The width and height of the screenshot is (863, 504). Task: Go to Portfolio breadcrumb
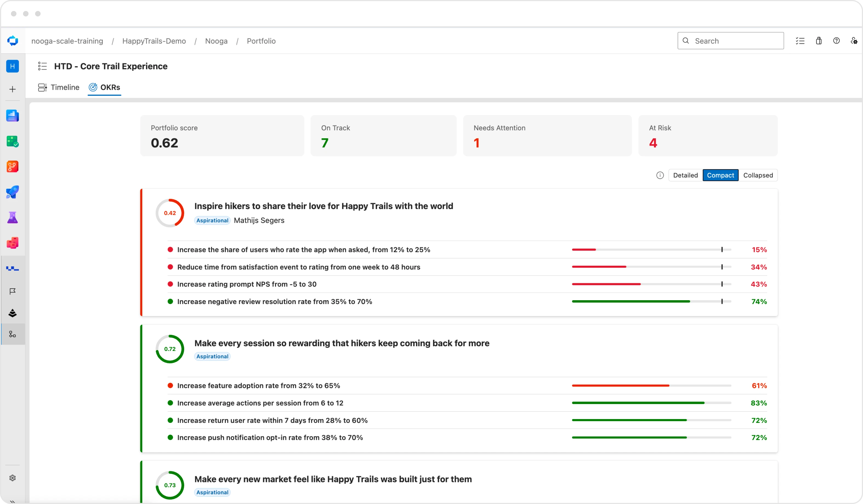[261, 41]
